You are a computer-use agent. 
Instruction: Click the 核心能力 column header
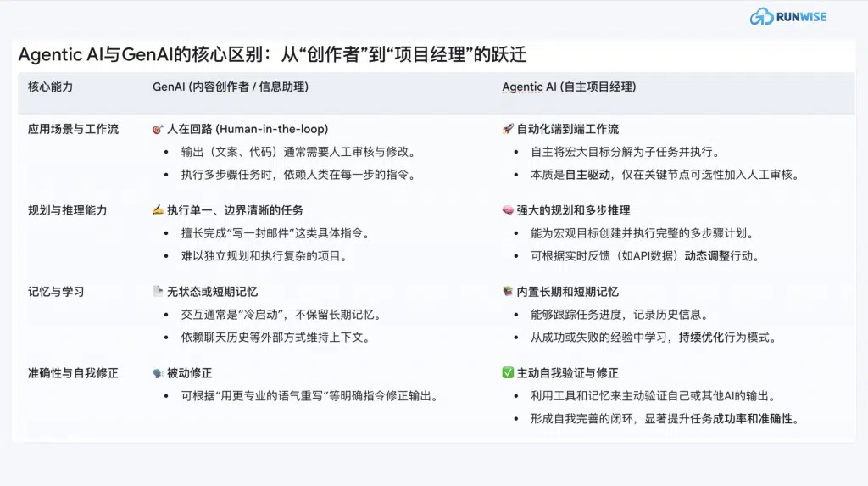[x=50, y=87]
